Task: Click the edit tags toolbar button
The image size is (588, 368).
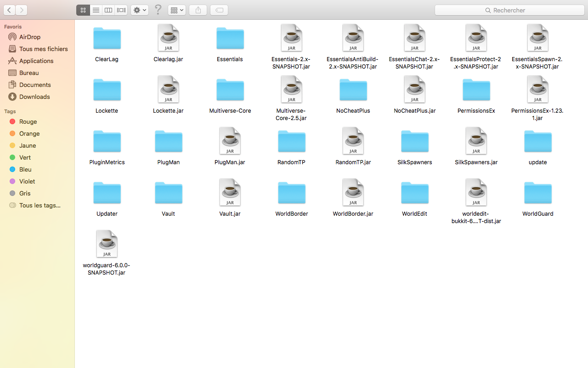Action: pyautogui.click(x=219, y=10)
